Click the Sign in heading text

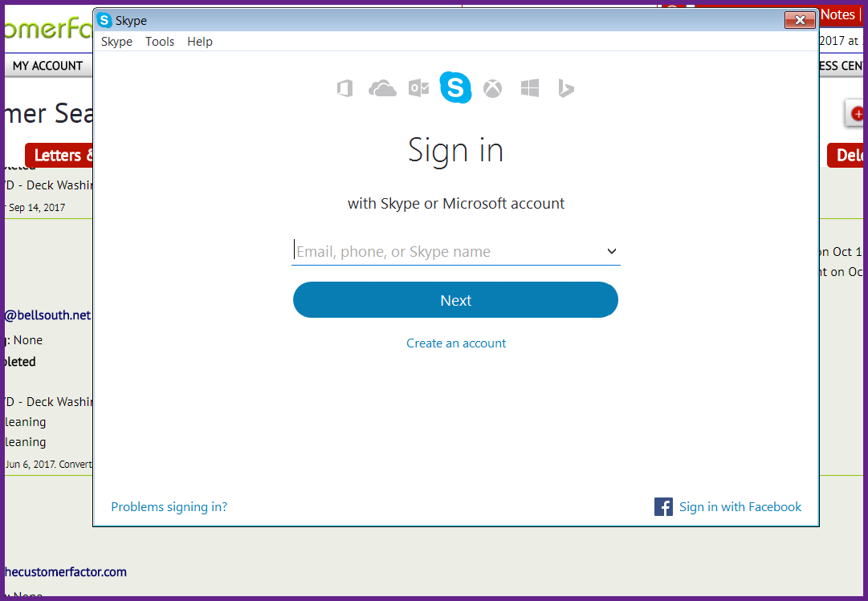455,151
